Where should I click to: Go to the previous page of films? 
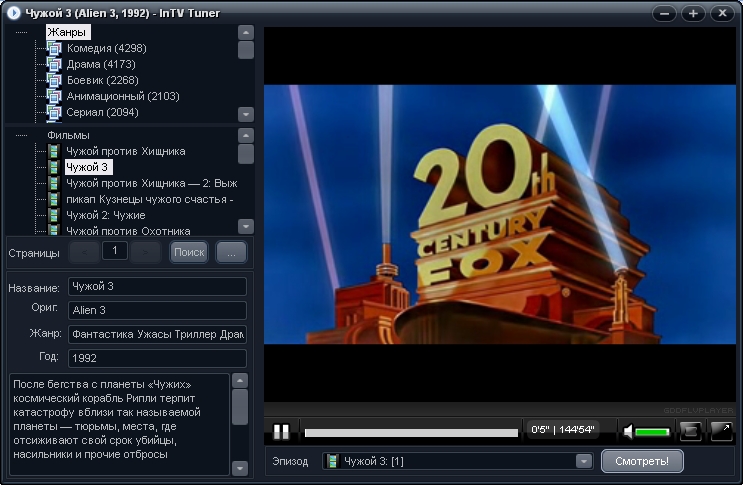[x=84, y=252]
